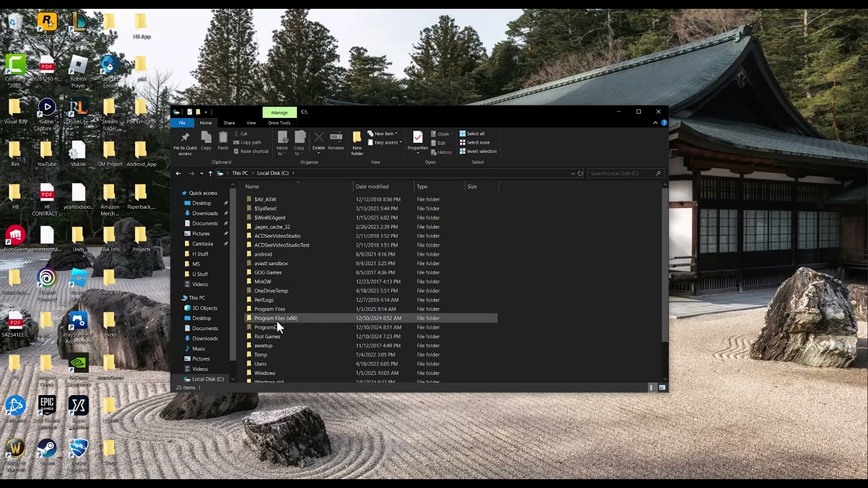The width and height of the screenshot is (868, 488).
Task: Select Riot Client desktop icon
Action: click(x=15, y=240)
